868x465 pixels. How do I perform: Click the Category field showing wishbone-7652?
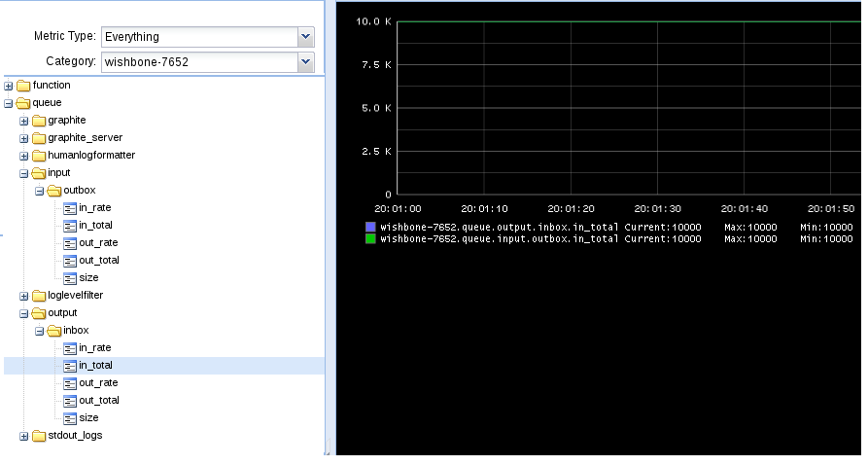[200, 62]
